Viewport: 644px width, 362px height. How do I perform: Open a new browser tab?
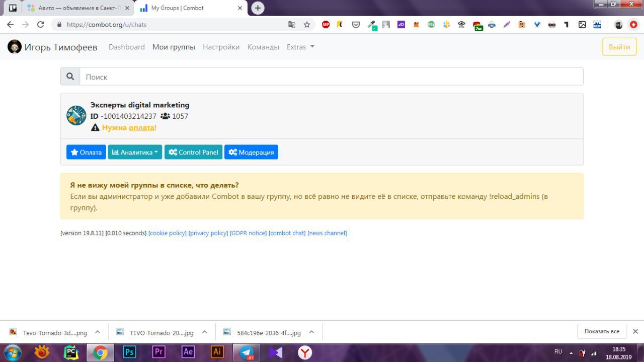[258, 8]
